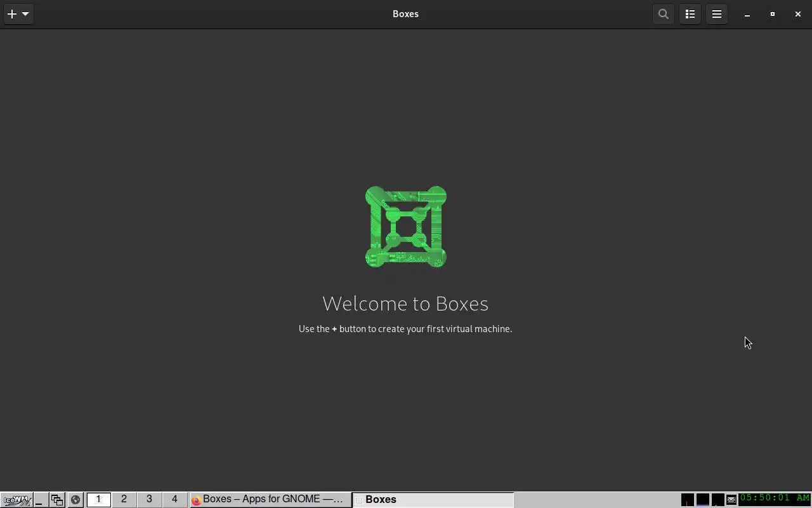Open the IceWM start menu
This screenshot has width=812, height=508.
[x=16, y=500]
